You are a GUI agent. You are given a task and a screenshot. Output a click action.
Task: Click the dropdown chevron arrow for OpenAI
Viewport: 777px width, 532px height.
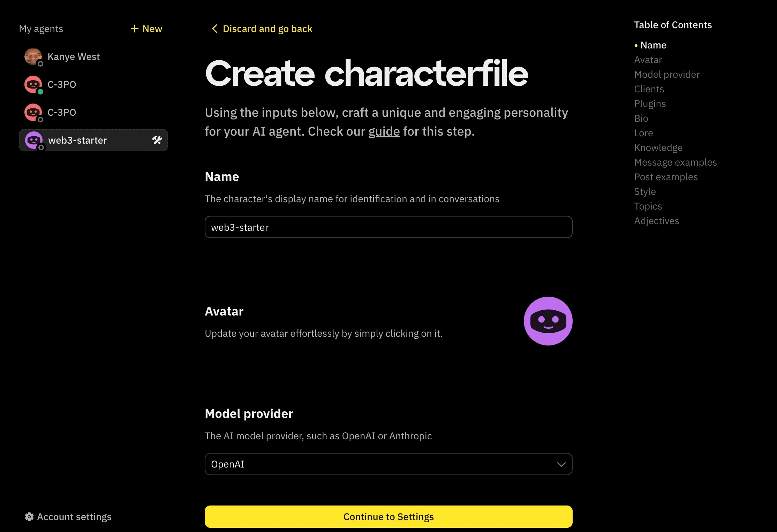point(561,464)
